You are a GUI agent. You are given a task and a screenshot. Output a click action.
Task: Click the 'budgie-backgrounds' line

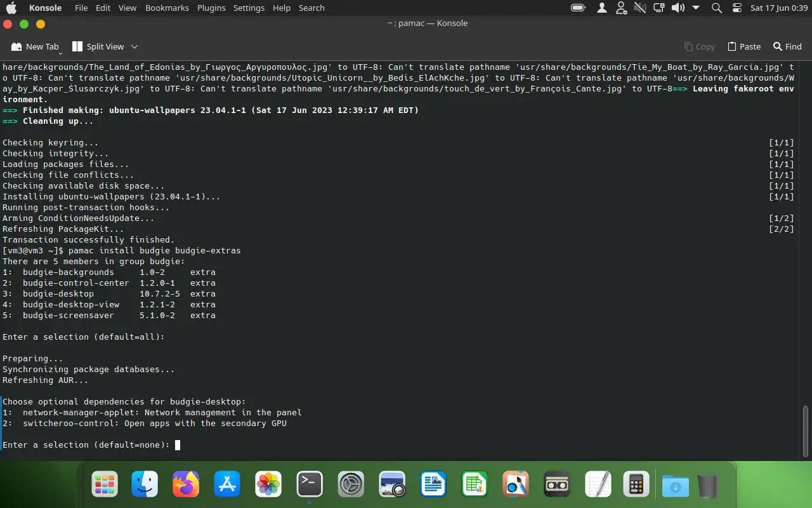(109, 272)
